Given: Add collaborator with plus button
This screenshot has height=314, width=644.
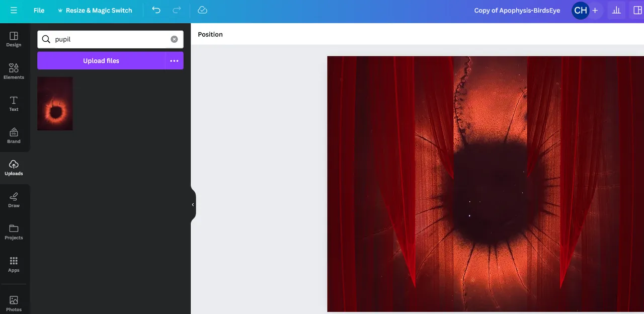Looking at the screenshot, I should tap(595, 10).
